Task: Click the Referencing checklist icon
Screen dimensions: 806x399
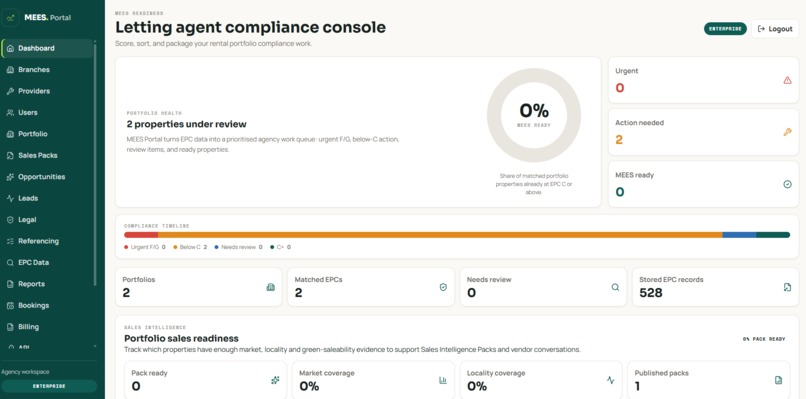Action: [x=10, y=241]
